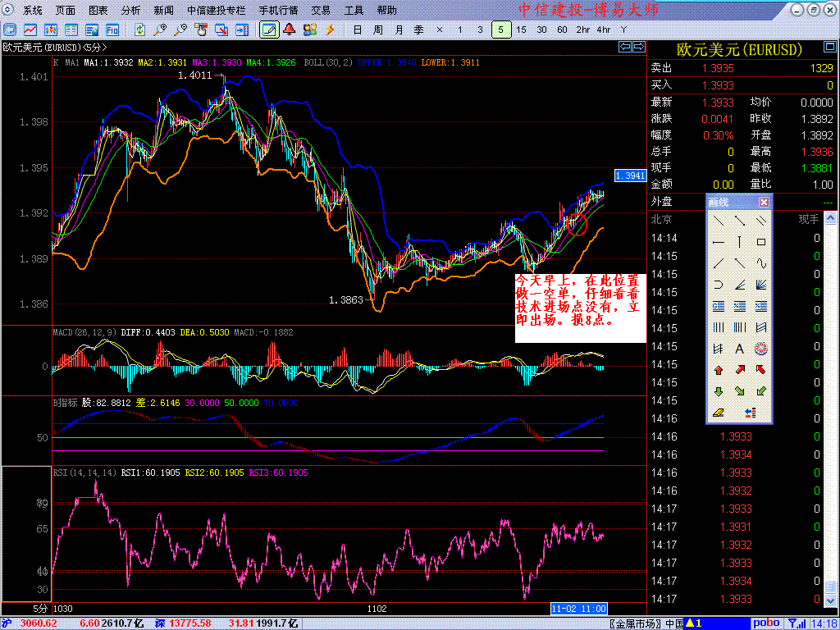Open the 交易 menu
The image size is (840, 630).
(x=321, y=11)
